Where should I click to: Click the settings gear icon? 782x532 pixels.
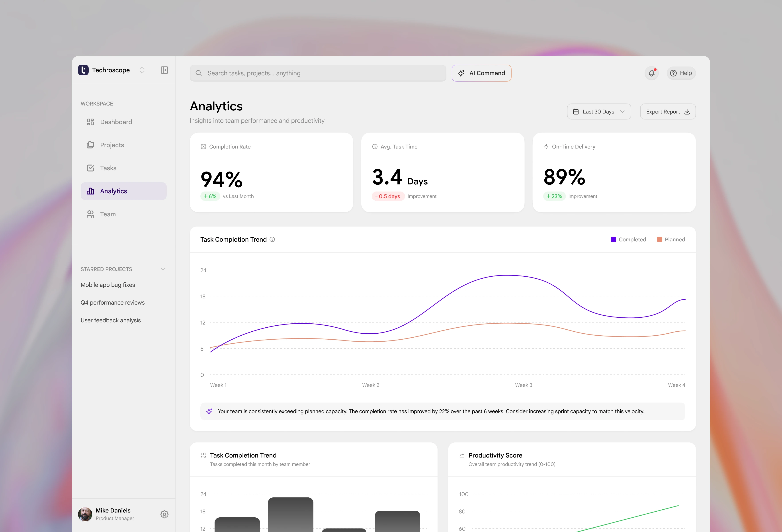pyautogui.click(x=164, y=514)
